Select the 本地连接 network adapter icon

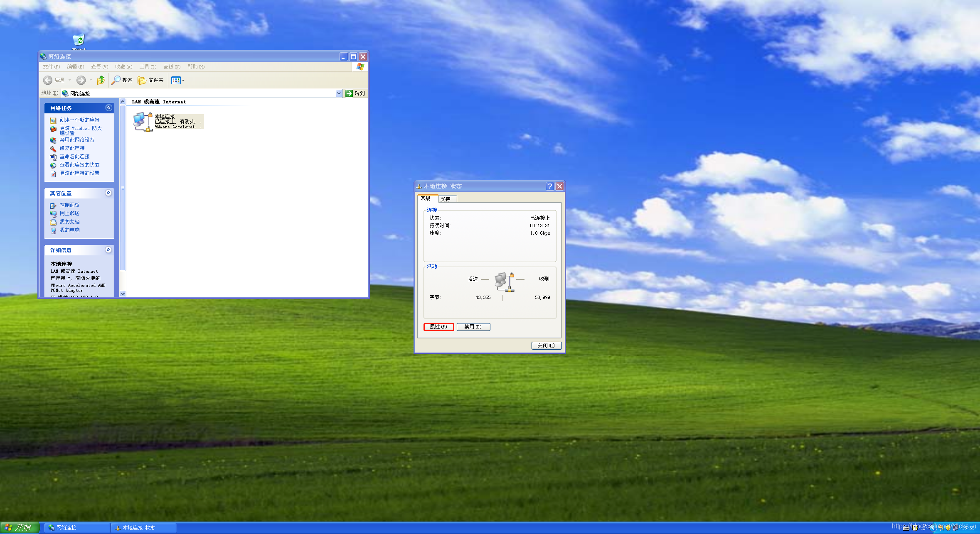142,122
